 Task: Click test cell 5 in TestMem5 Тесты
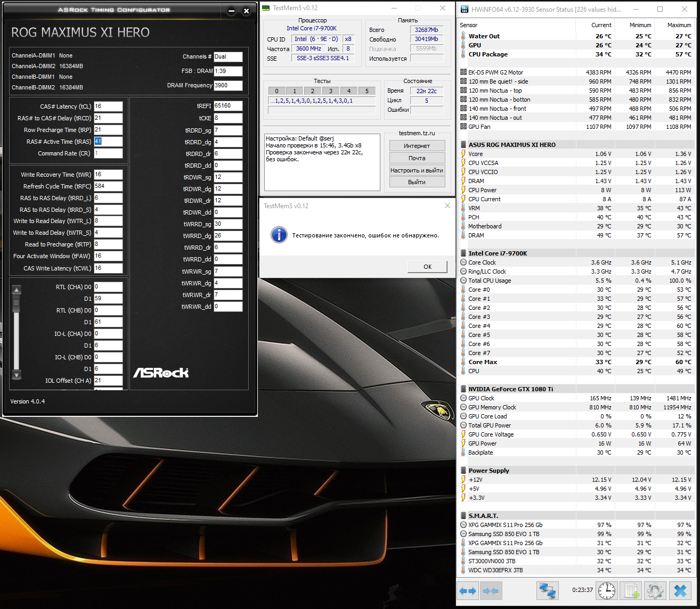tap(367, 91)
